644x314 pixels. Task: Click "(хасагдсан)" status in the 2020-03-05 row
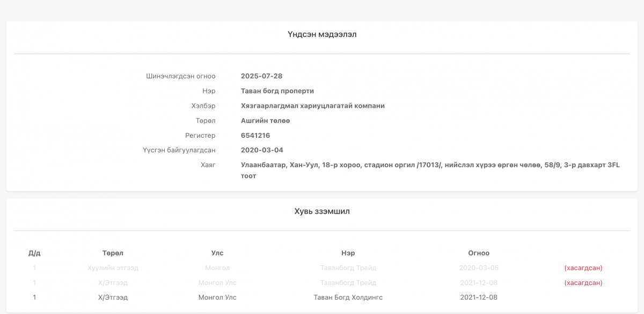pos(583,268)
